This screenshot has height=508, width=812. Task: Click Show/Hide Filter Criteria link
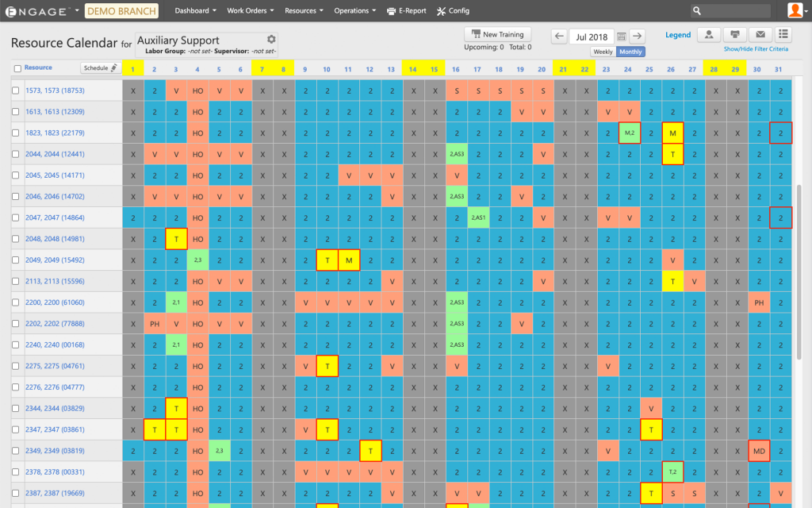point(756,49)
